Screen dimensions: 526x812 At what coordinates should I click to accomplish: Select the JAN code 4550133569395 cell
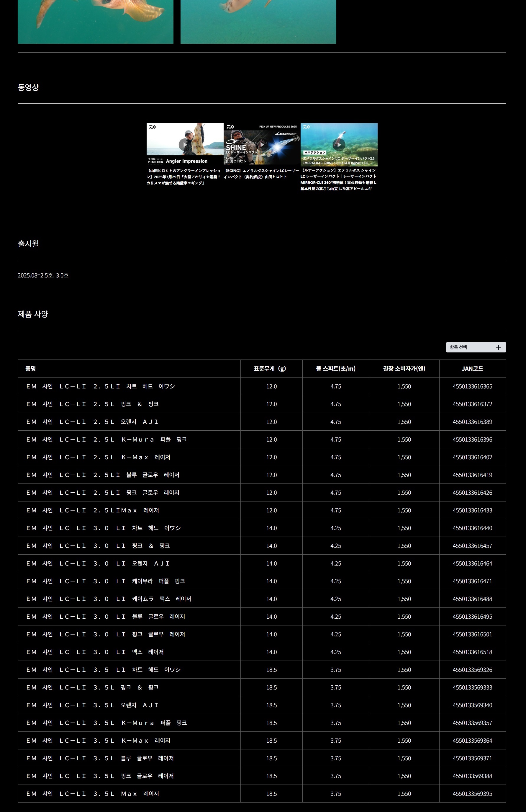coord(472,794)
